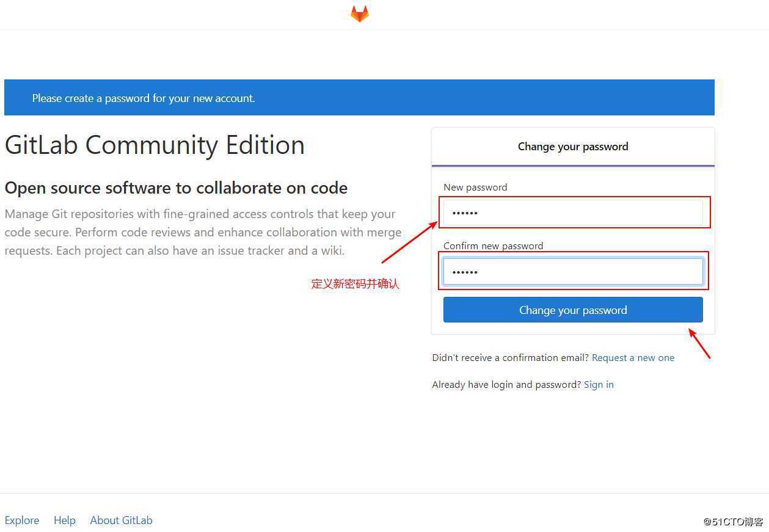Open the About GitLab footer link

[121, 520]
